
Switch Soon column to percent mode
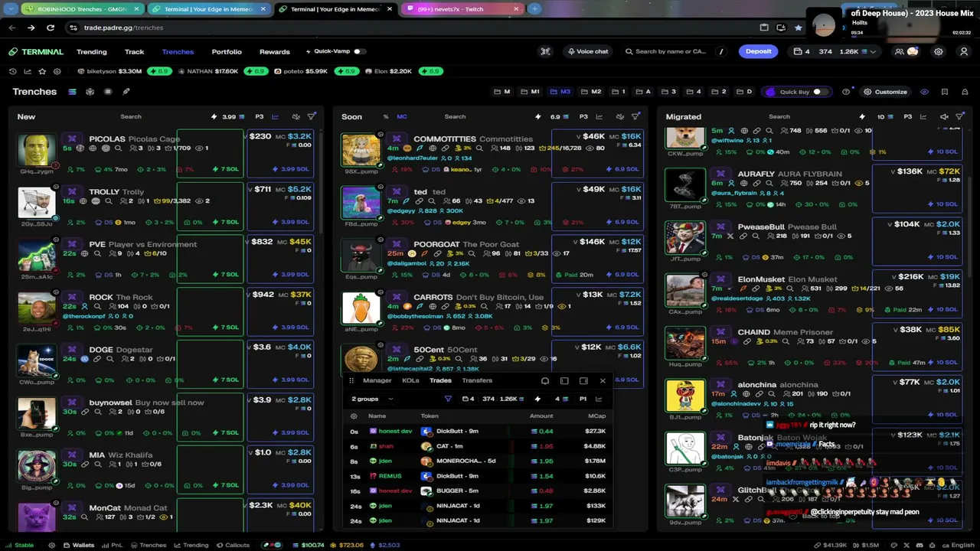pos(385,116)
